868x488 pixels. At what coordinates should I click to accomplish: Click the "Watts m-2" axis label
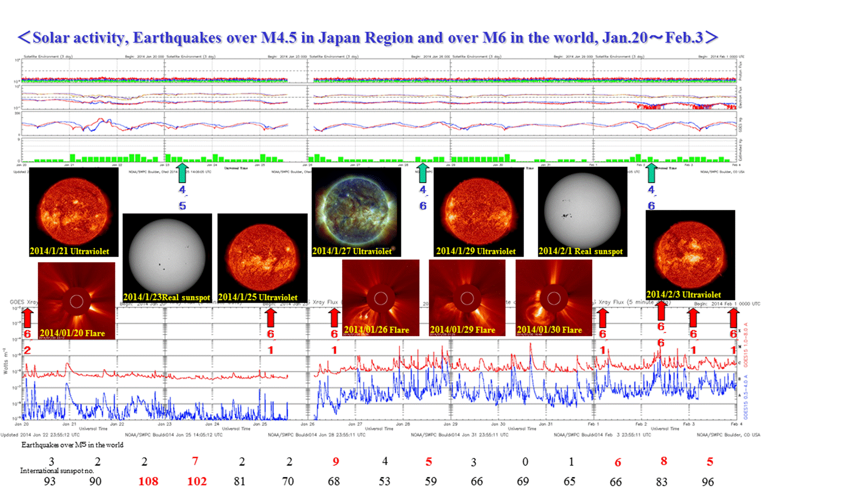6,361
